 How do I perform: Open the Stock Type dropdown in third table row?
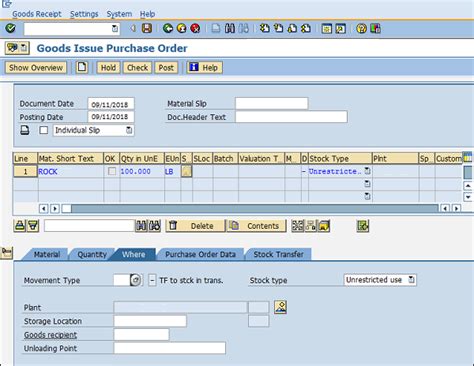367,196
